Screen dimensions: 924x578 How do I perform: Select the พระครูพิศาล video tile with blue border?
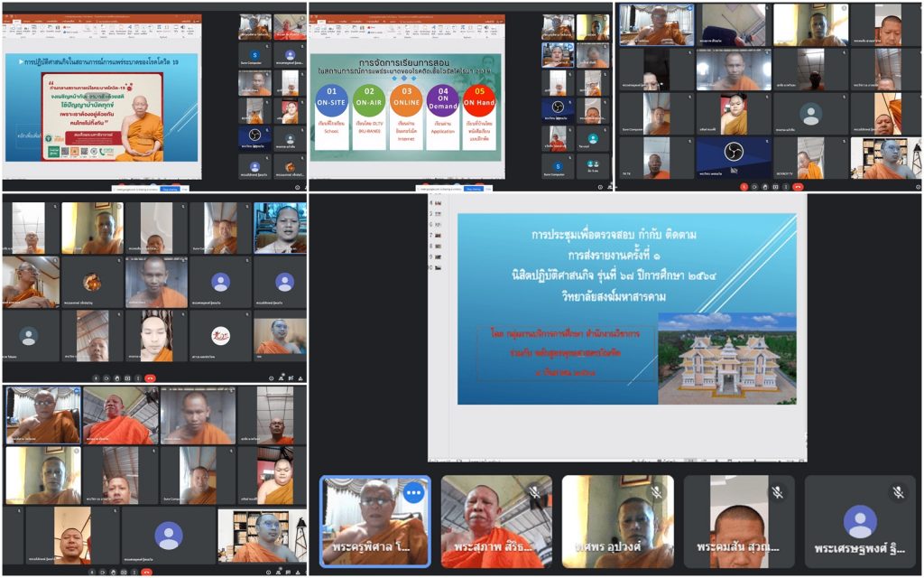coord(375,522)
